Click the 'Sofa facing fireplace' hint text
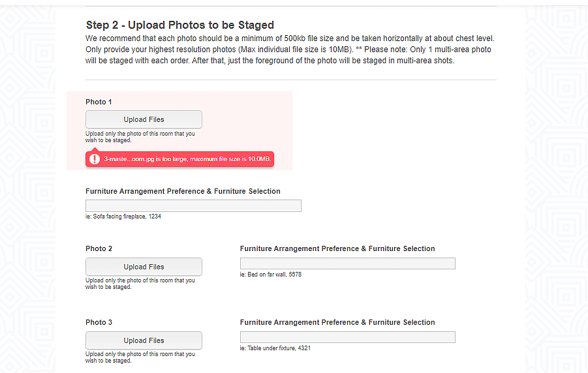The width and height of the screenshot is (588, 373). [x=123, y=216]
